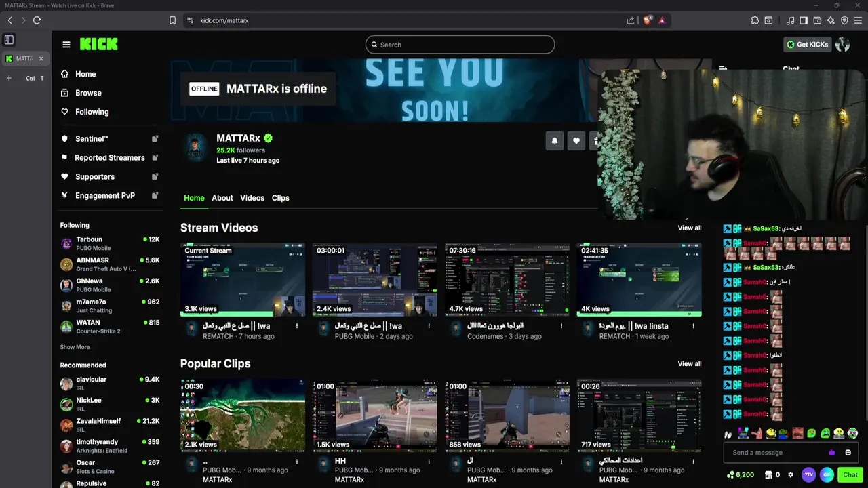868x488 pixels.
Task: Click the 6,200 channel points balance
Action: point(741,475)
